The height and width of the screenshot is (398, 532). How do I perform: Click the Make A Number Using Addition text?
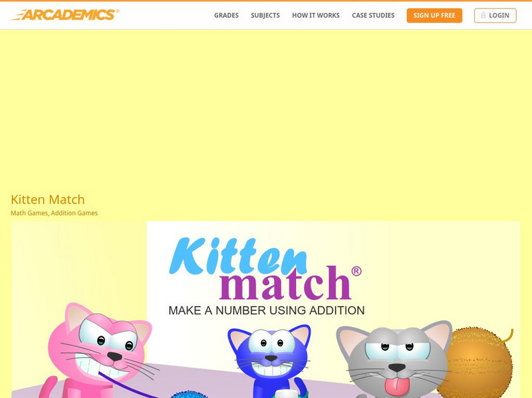[x=267, y=310]
